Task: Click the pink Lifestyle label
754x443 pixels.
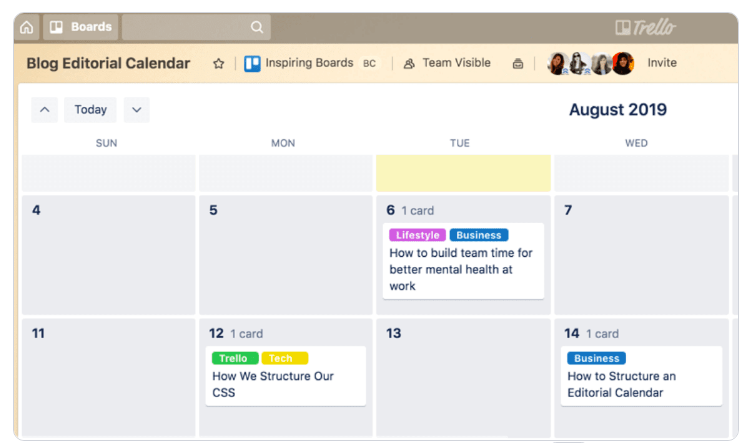Action: pos(417,235)
